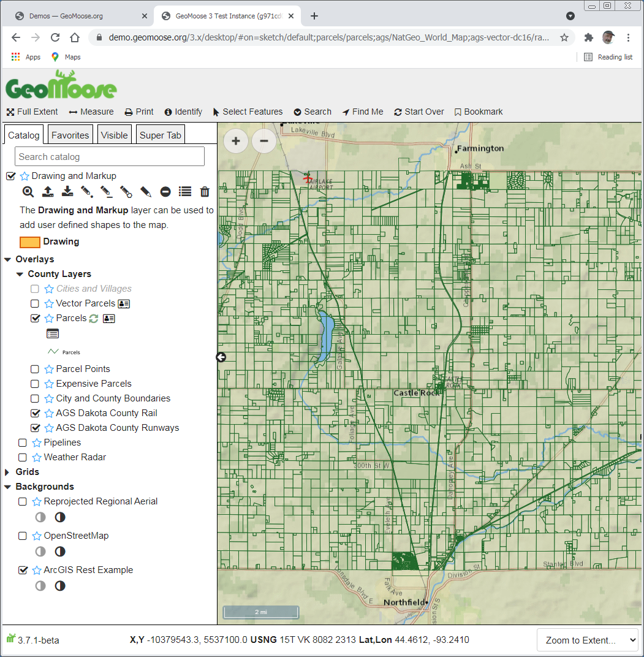Image resolution: width=644 pixels, height=657 pixels.
Task: Click the browser address bar URL
Action: tap(328, 37)
